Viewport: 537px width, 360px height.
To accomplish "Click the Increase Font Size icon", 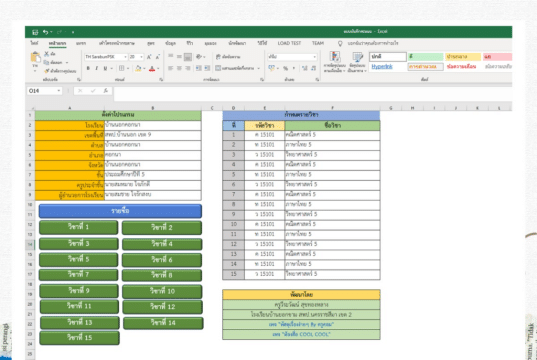I will click(x=149, y=57).
